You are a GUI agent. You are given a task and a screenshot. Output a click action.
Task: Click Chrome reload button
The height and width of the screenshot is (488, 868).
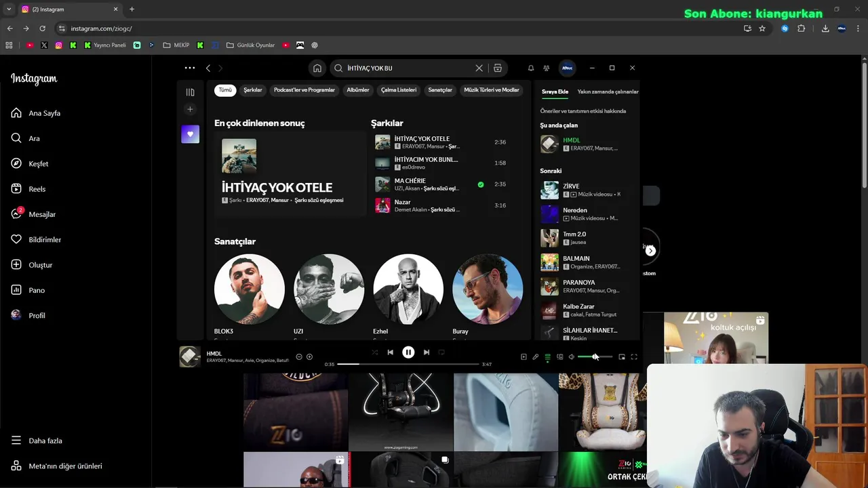coord(42,28)
